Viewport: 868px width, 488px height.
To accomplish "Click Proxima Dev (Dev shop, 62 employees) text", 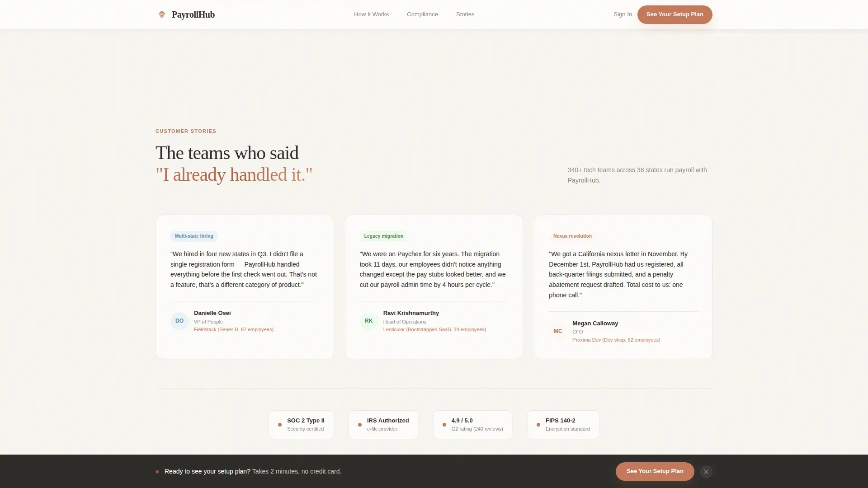I will (x=616, y=340).
